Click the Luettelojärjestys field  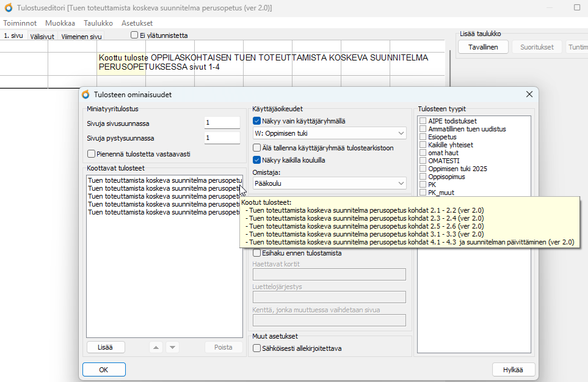click(x=329, y=297)
